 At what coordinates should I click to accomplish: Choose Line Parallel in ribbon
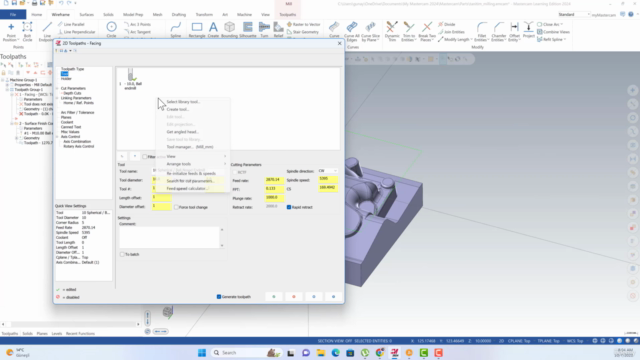pyautogui.click(x=71, y=24)
